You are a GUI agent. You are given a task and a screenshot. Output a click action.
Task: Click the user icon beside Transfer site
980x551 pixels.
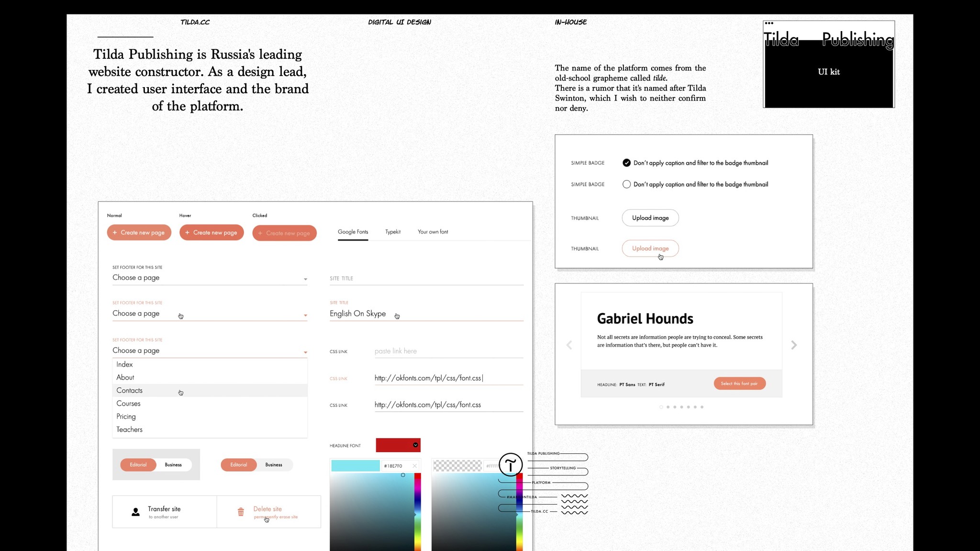click(136, 512)
